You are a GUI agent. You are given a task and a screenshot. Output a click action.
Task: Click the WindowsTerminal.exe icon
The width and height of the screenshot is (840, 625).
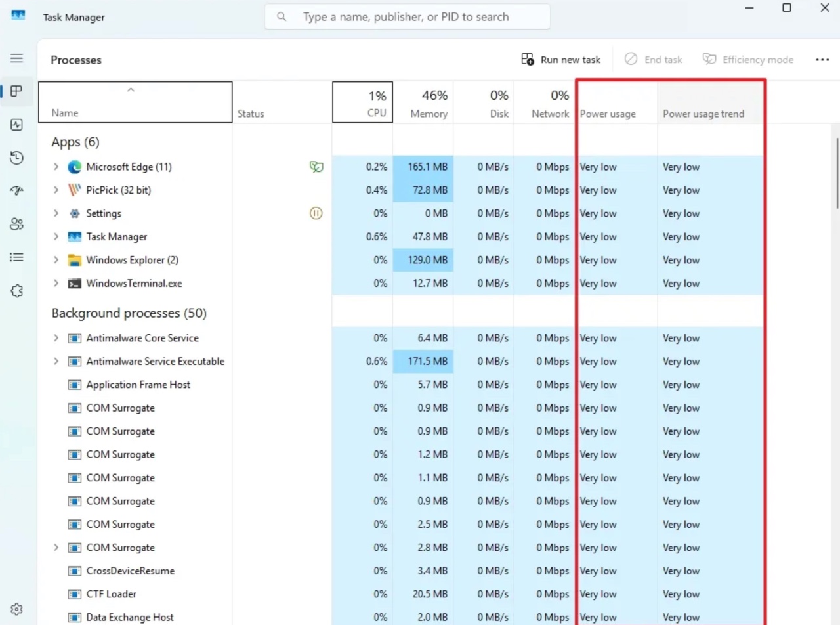click(x=75, y=284)
